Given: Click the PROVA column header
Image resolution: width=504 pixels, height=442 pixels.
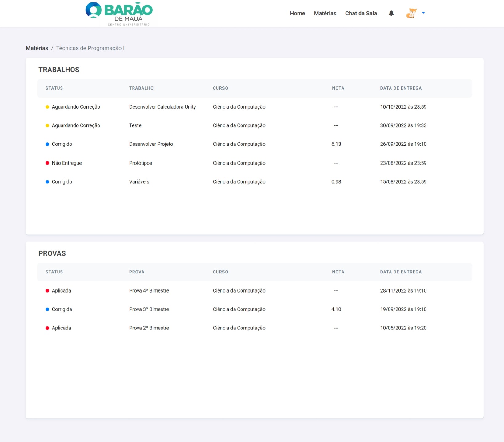Looking at the screenshot, I should (137, 272).
